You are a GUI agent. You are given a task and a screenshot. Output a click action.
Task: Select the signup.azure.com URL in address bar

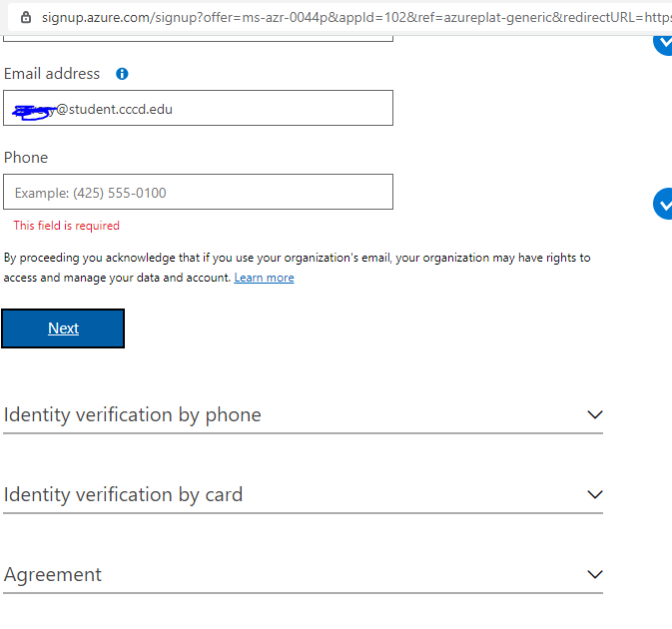click(349, 17)
